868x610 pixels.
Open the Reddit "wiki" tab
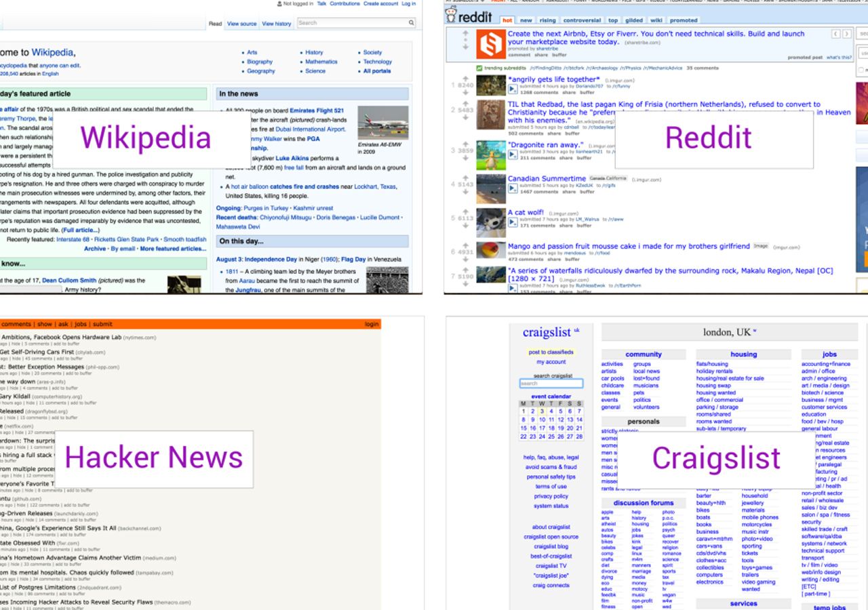pos(656,20)
